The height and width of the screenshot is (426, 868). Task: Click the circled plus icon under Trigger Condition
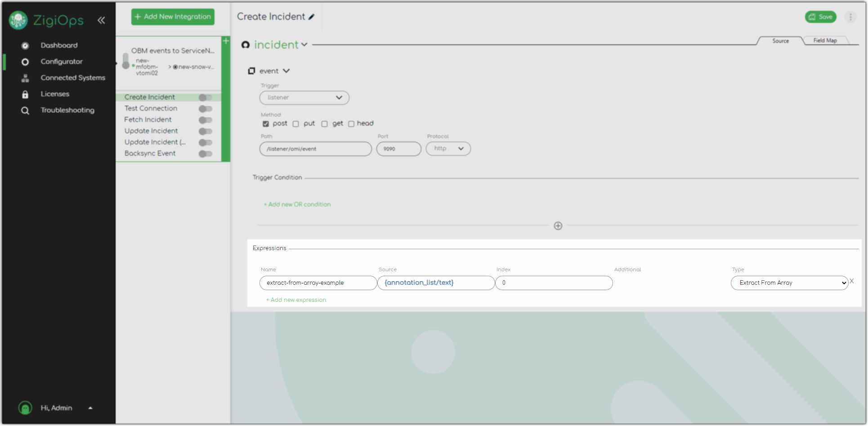[x=558, y=226]
